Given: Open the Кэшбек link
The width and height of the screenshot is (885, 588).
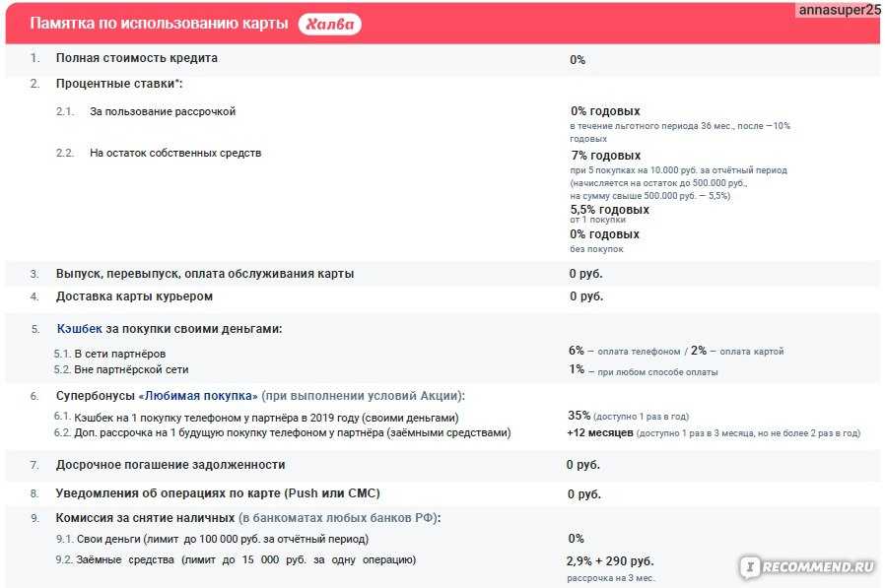Looking at the screenshot, I should tap(80, 328).
